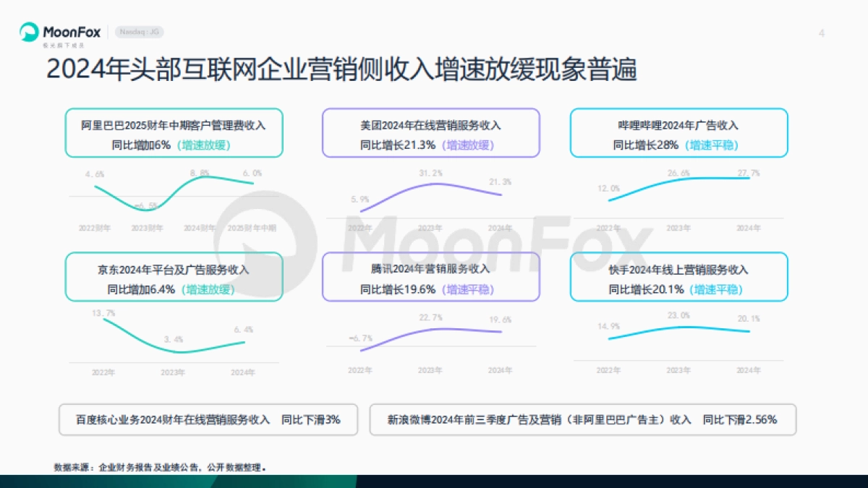Click the Nasdaq : JG badge
The height and width of the screenshot is (488, 868).
pyautogui.click(x=140, y=32)
